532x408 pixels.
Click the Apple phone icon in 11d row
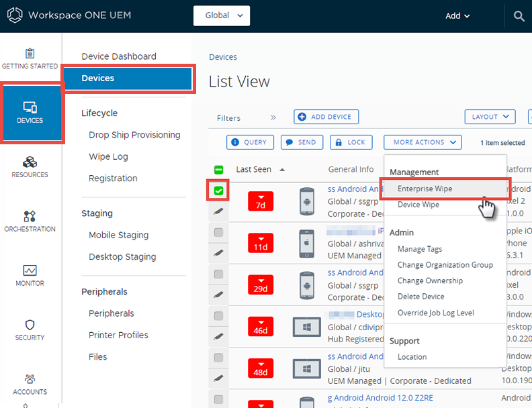point(307,244)
